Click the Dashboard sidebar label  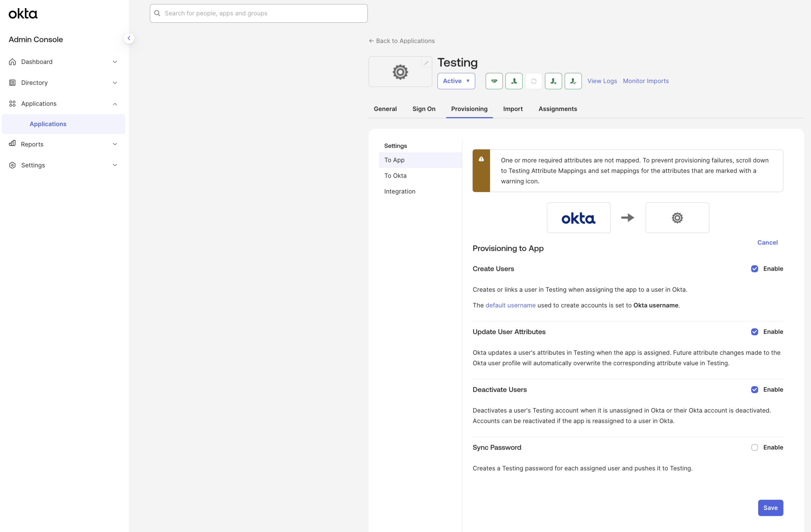[37, 62]
